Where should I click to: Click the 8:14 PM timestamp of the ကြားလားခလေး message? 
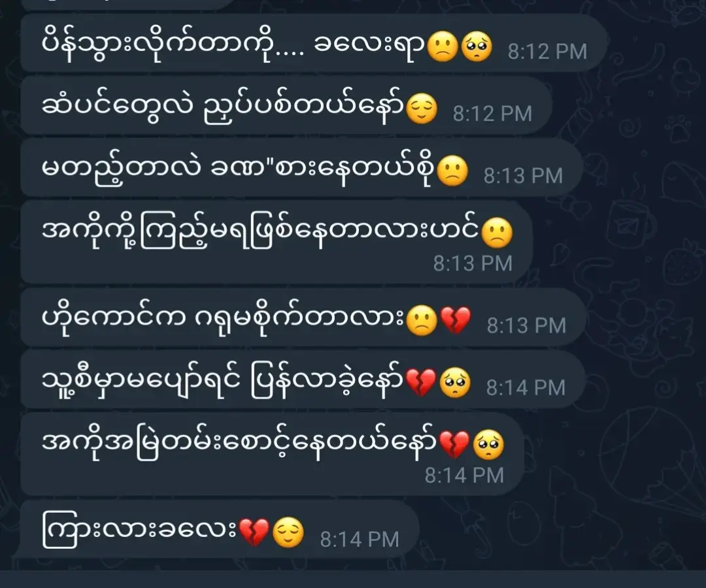point(360,540)
